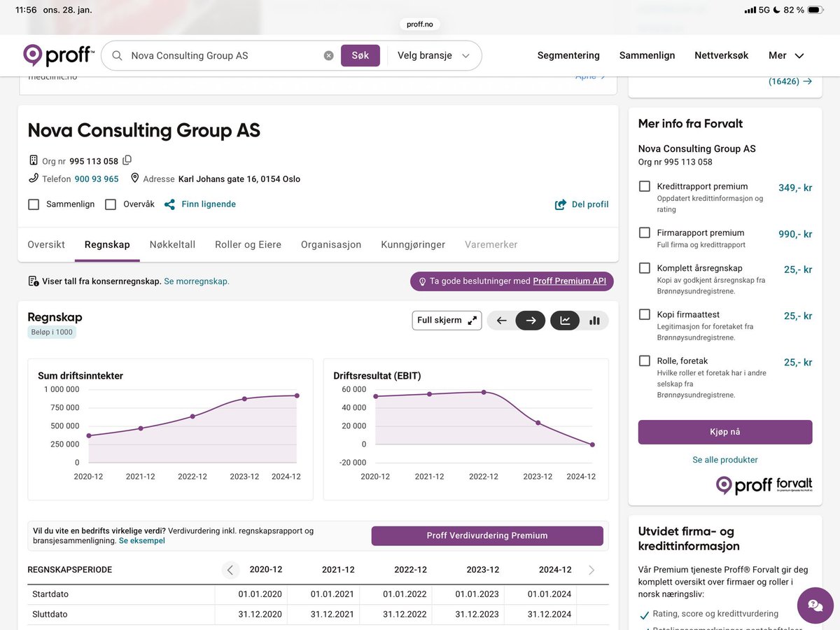This screenshot has height=630, width=840.
Task: Tap the search magnifier icon
Action: pos(117,55)
